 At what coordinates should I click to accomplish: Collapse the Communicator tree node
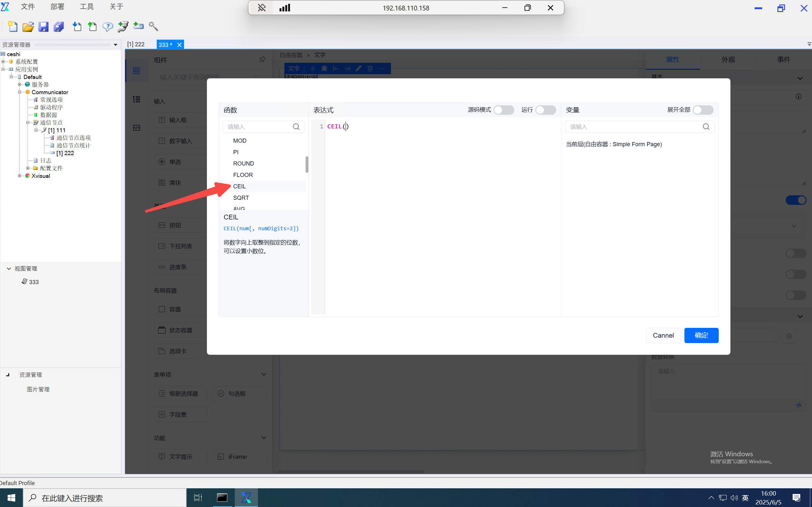click(x=19, y=92)
